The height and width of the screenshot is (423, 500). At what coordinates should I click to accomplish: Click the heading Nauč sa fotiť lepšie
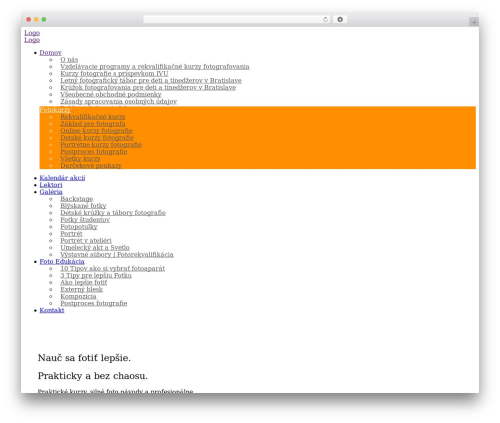[84, 358]
